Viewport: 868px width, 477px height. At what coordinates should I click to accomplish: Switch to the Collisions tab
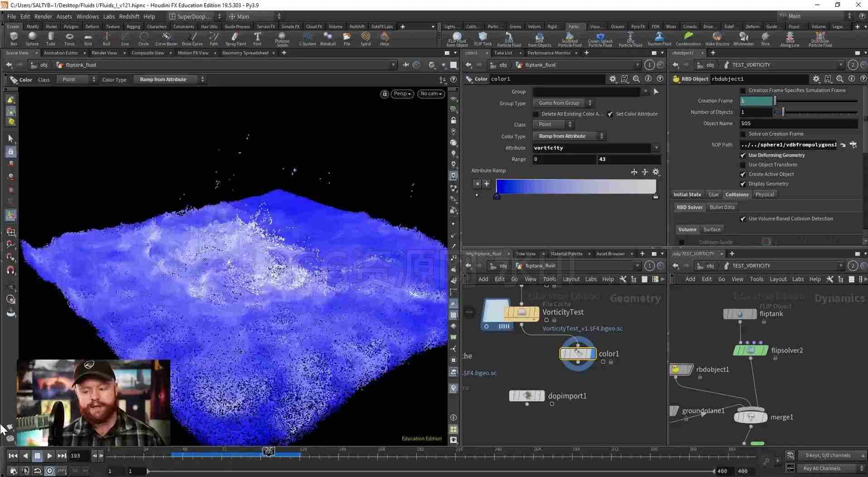(737, 195)
